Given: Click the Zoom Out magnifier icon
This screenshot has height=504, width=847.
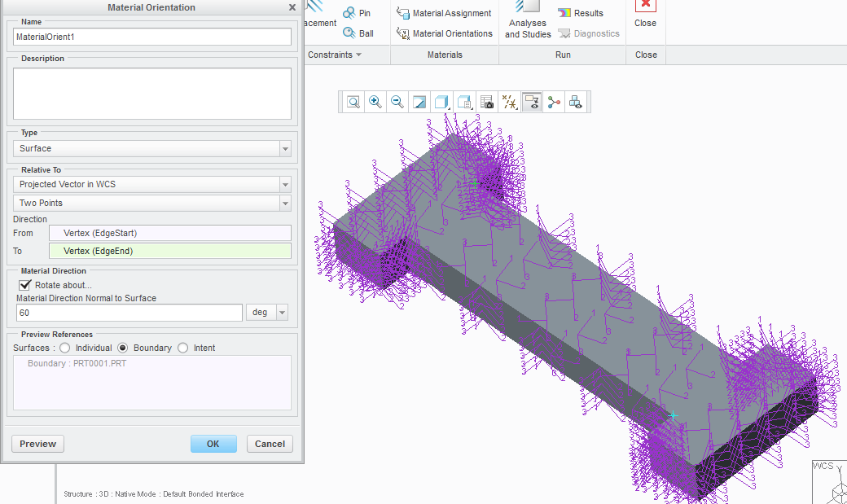Looking at the screenshot, I should click(x=397, y=102).
